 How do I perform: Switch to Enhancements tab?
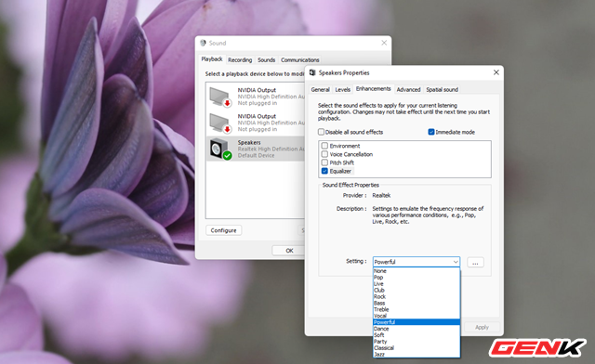[374, 89]
